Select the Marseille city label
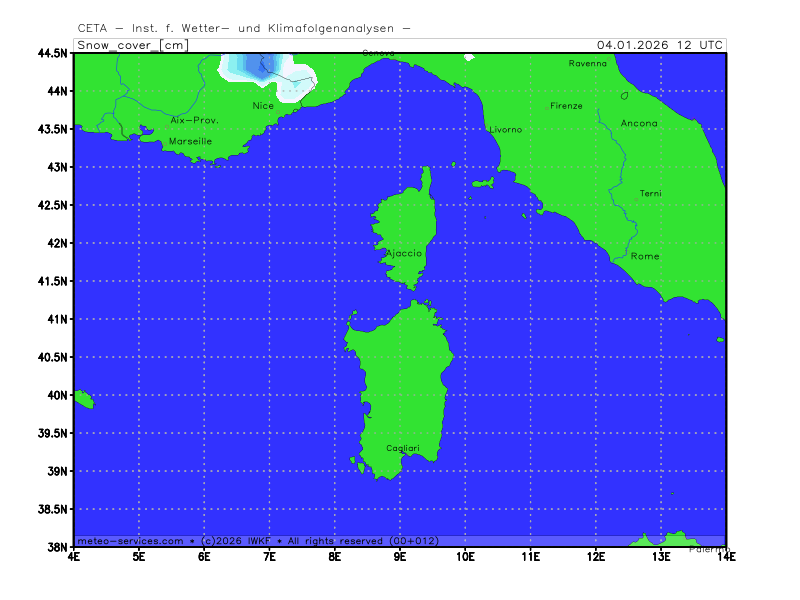Viewport: 800px width, 600px height. tap(190, 142)
